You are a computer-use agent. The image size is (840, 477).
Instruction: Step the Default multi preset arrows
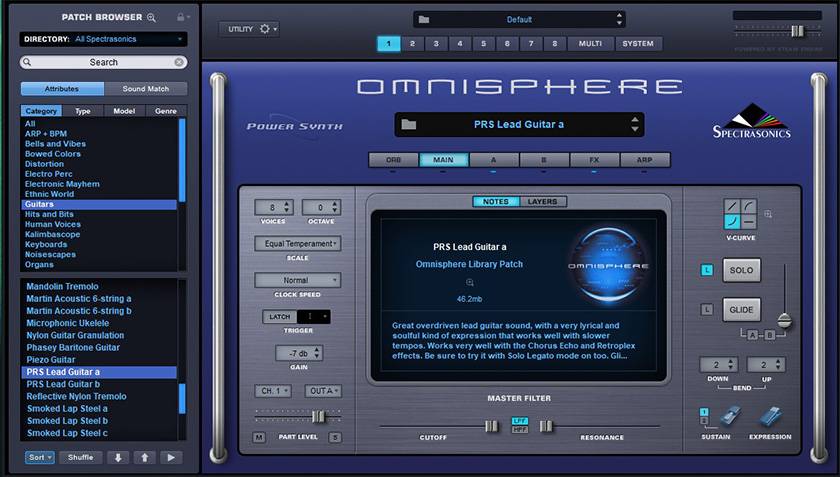(x=619, y=19)
